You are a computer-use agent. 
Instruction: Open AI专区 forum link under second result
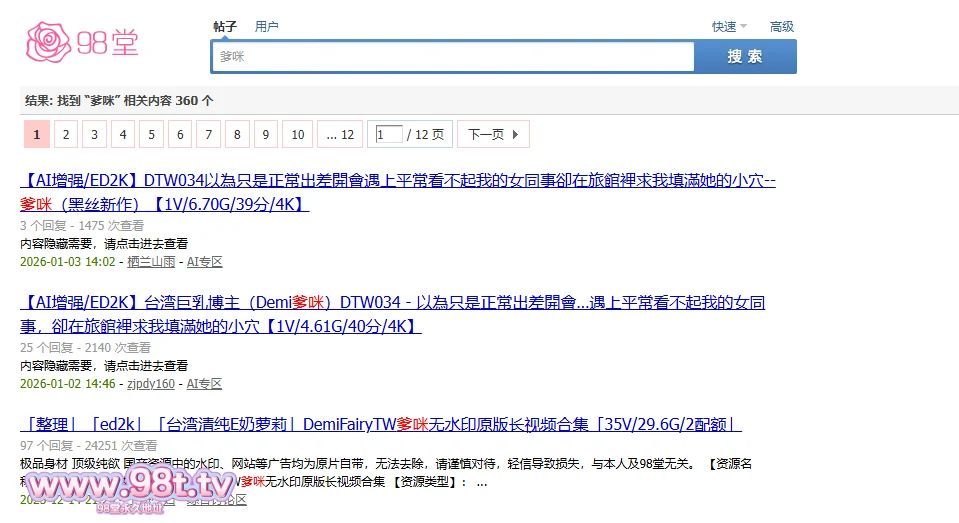point(204,384)
